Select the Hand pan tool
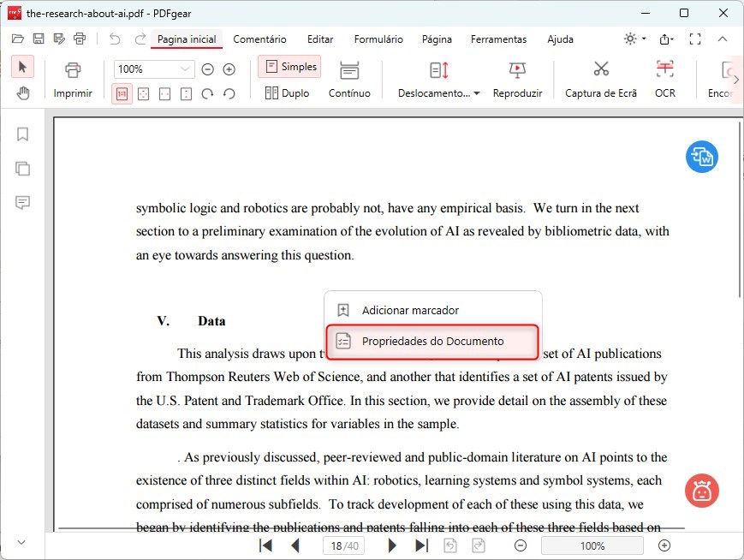This screenshot has height=560, width=744. tap(23, 94)
